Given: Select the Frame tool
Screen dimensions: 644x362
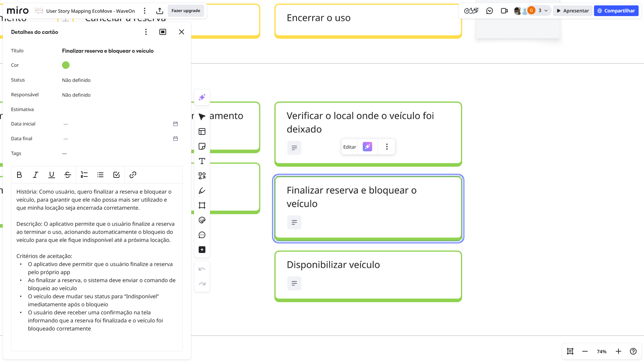Looking at the screenshot, I should click(202, 205).
